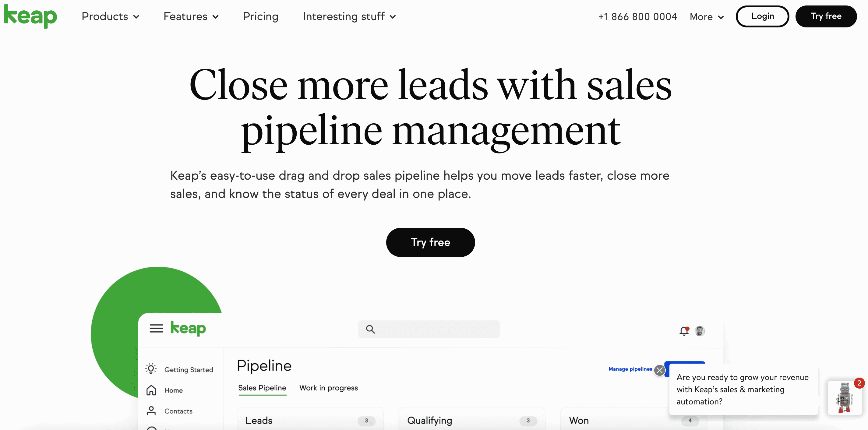
Task: Click the Pipeline page title
Action: click(264, 366)
